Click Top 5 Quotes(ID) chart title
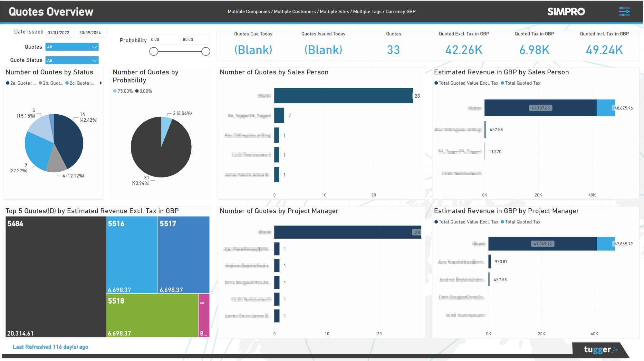Viewport: 644px width, 361px height. click(x=92, y=211)
